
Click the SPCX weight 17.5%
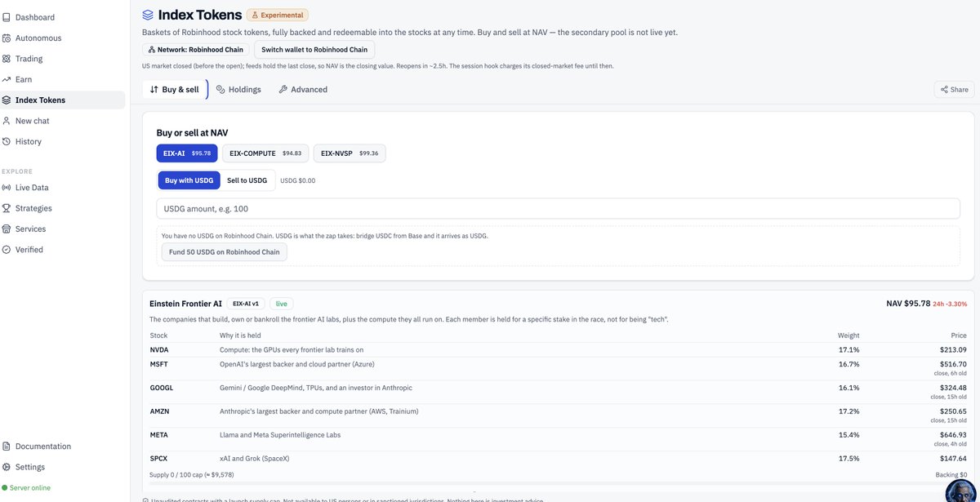849,459
